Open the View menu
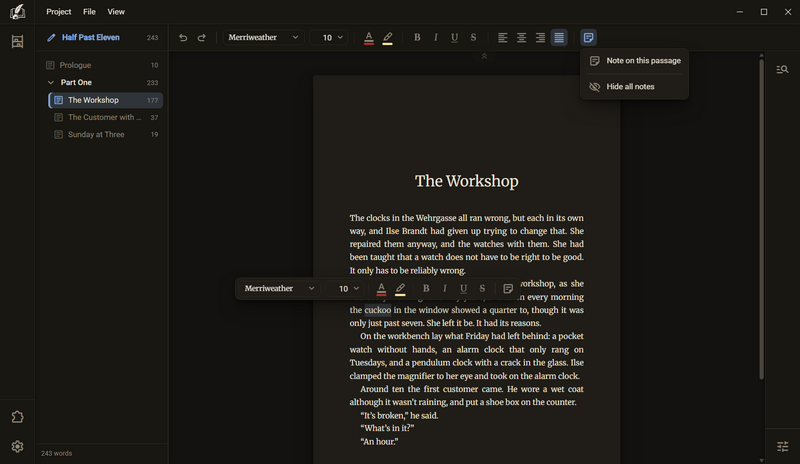The image size is (800, 464). [x=116, y=12]
